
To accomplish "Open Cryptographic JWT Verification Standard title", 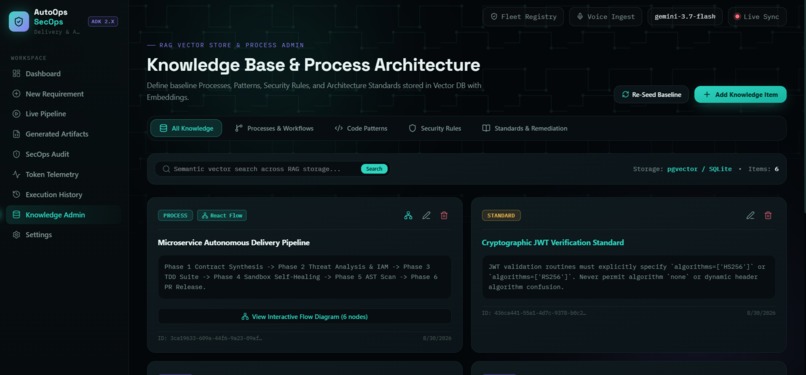I will coord(553,242).
